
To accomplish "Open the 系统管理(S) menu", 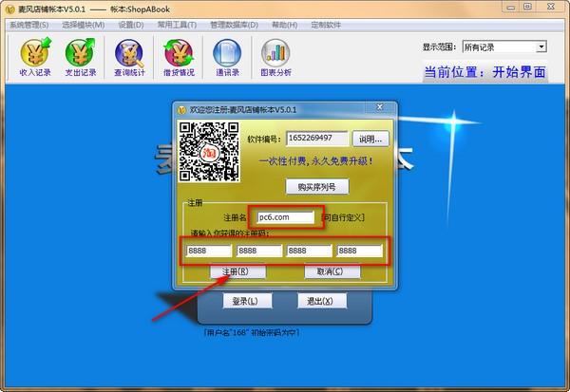I will click(28, 24).
